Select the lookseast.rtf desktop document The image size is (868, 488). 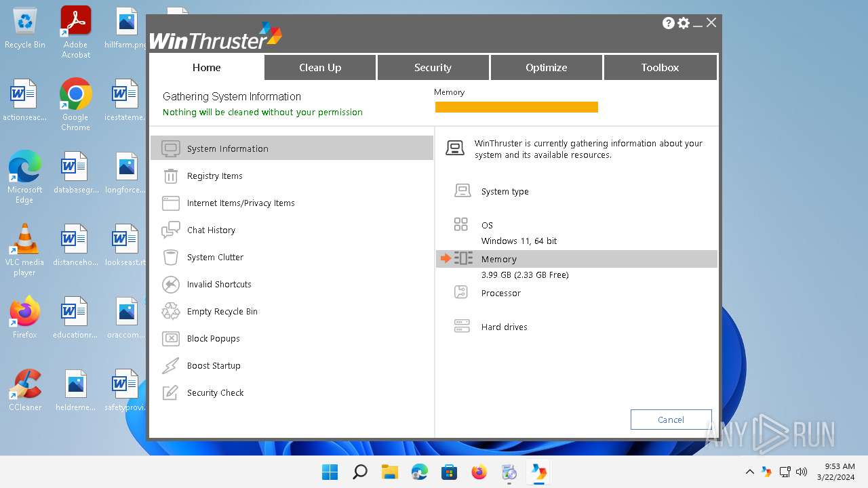pyautogui.click(x=126, y=245)
